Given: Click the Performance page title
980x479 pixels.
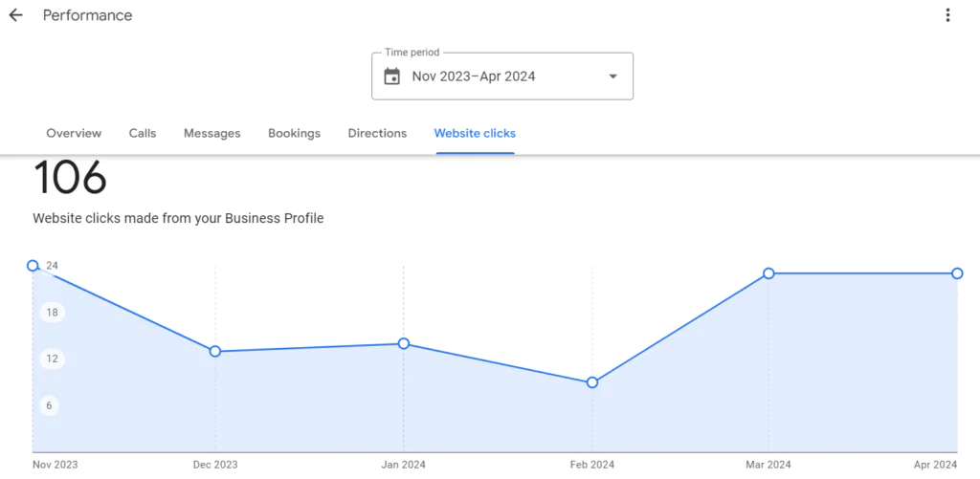Looking at the screenshot, I should 88,15.
